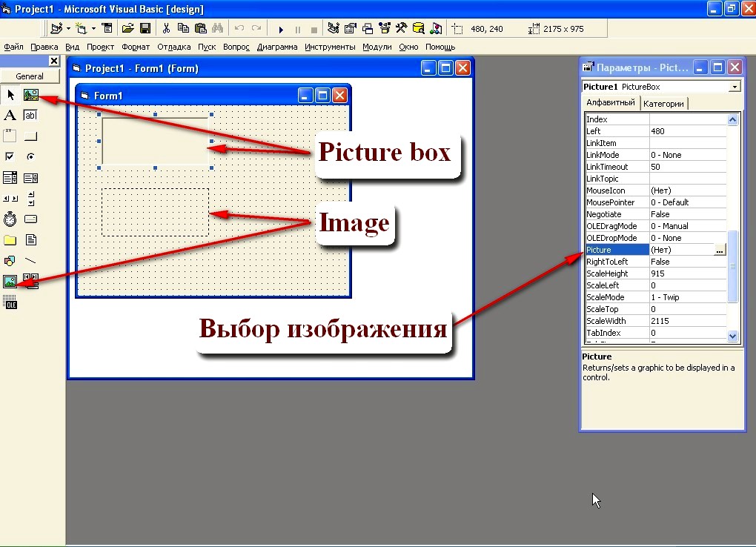
Task: Select the CheckBox control tool
Action: click(x=10, y=157)
